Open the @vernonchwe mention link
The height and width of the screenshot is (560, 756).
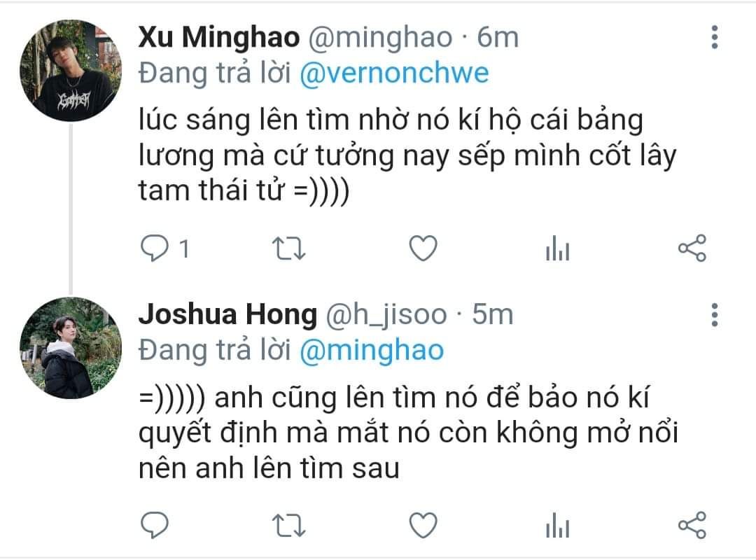pyautogui.click(x=394, y=73)
